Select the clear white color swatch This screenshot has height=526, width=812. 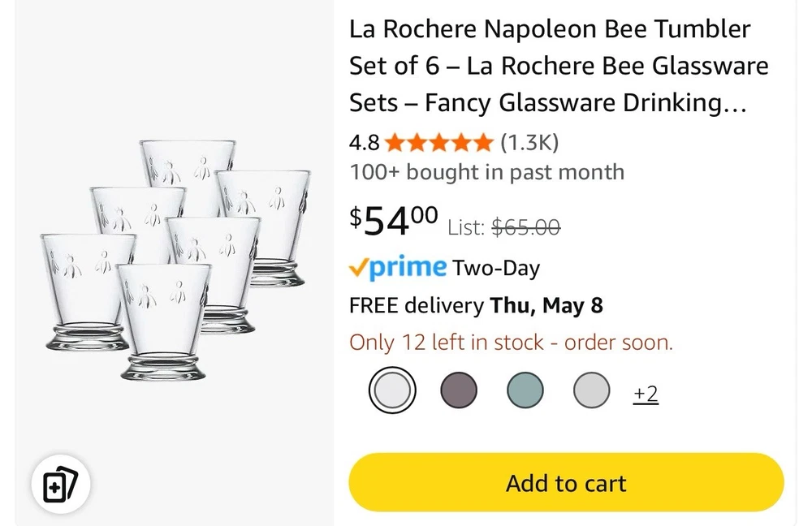[x=392, y=390]
